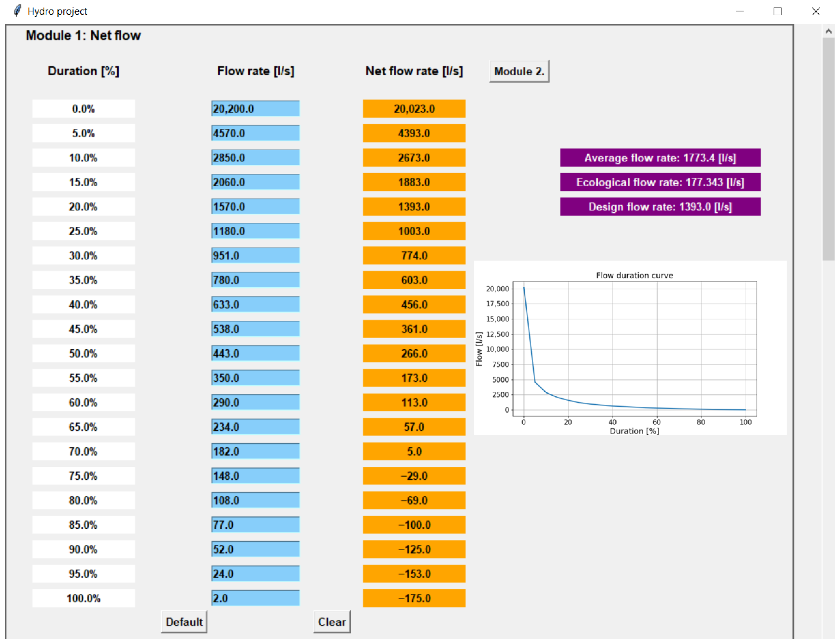Click the Design flow rate purple label
The image size is (840, 643).
tap(660, 207)
